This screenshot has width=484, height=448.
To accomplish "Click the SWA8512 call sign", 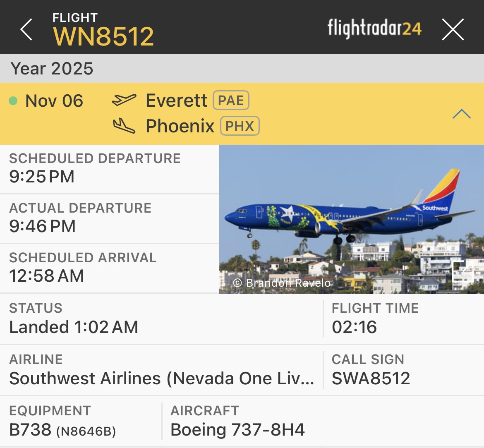I will point(371,379).
